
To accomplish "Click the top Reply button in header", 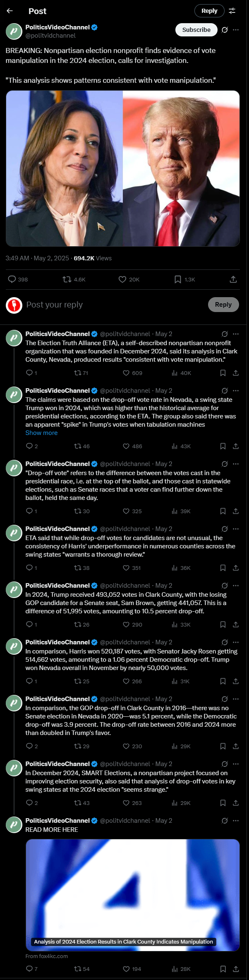I will click(209, 11).
